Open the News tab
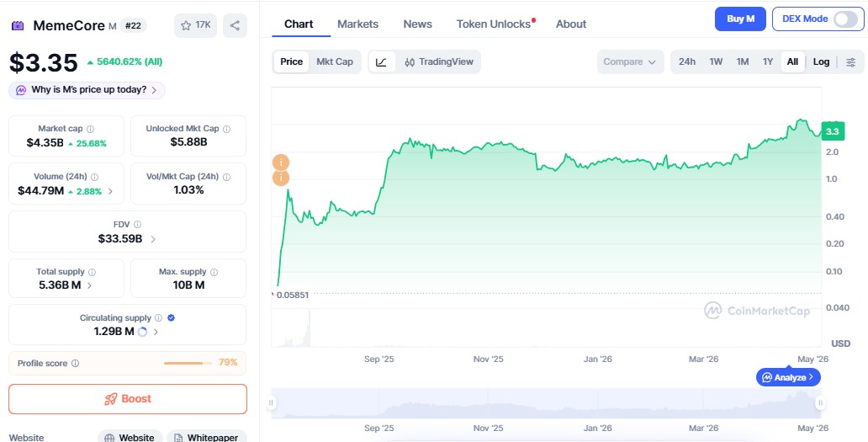The height and width of the screenshot is (442, 868). (417, 24)
